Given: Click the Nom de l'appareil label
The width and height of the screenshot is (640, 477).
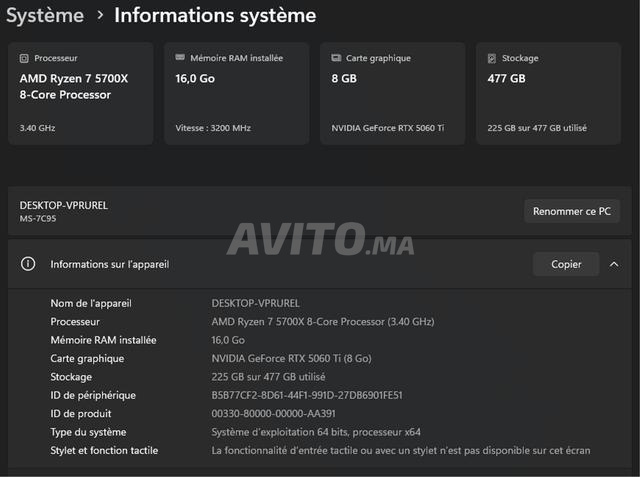Looking at the screenshot, I should click(91, 303).
